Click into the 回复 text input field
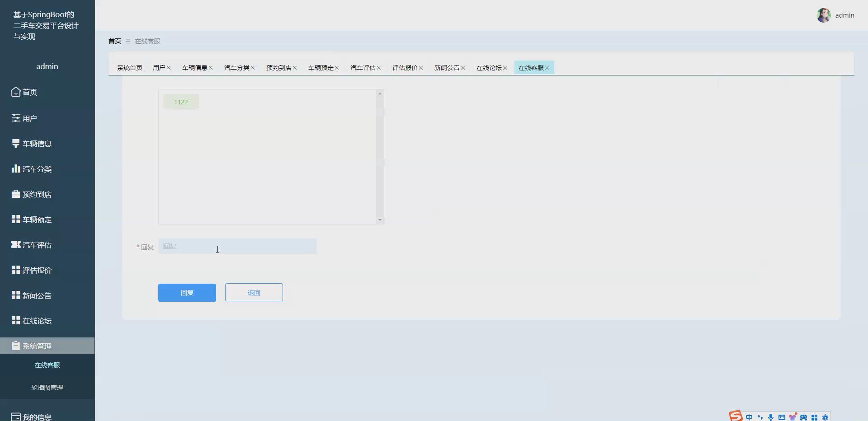Image resolution: width=868 pixels, height=421 pixels. coord(237,246)
